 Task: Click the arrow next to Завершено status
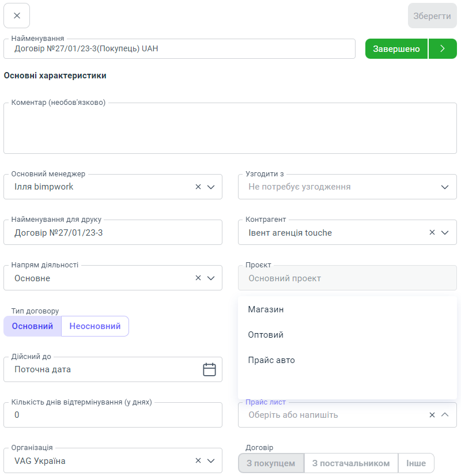coord(443,49)
